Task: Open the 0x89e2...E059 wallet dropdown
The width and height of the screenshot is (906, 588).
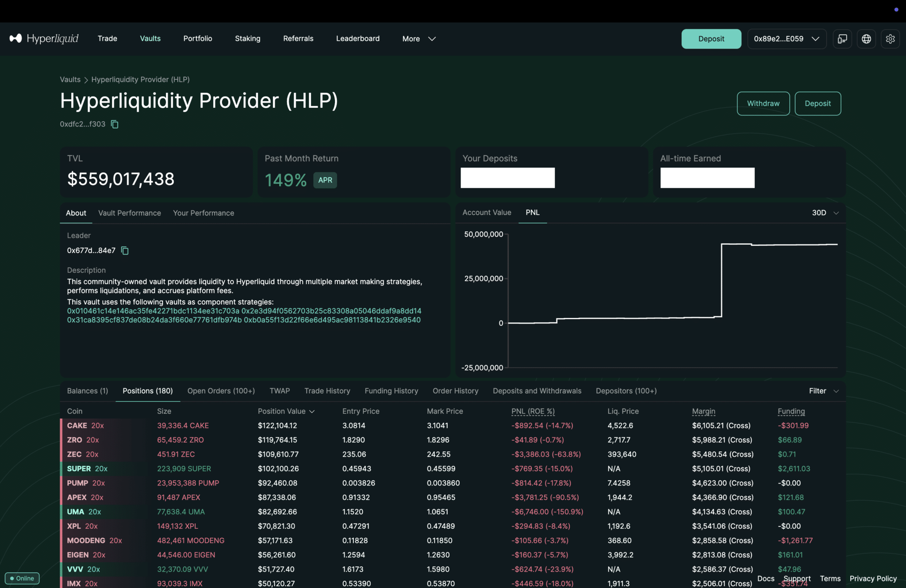Action: [x=787, y=39]
